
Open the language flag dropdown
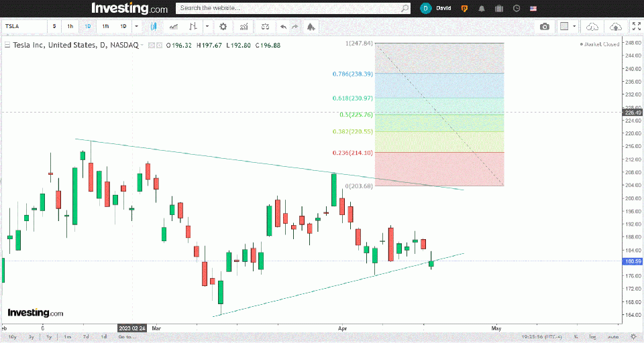tap(533, 9)
